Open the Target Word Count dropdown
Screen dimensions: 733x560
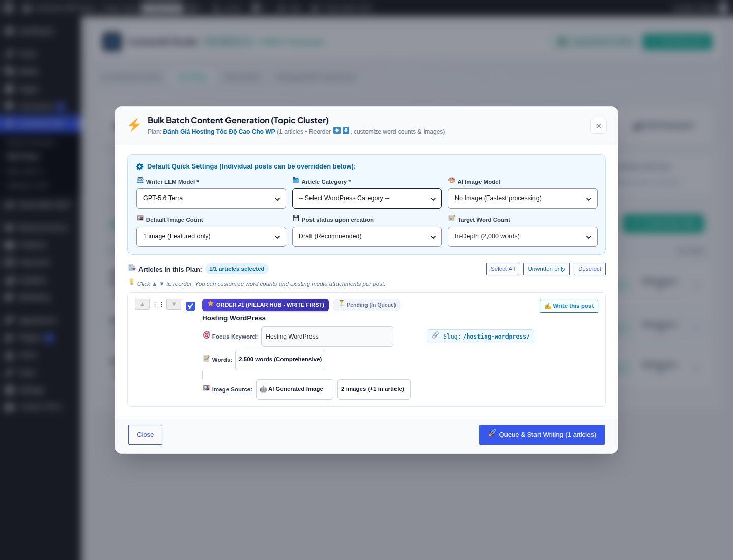[x=523, y=237]
